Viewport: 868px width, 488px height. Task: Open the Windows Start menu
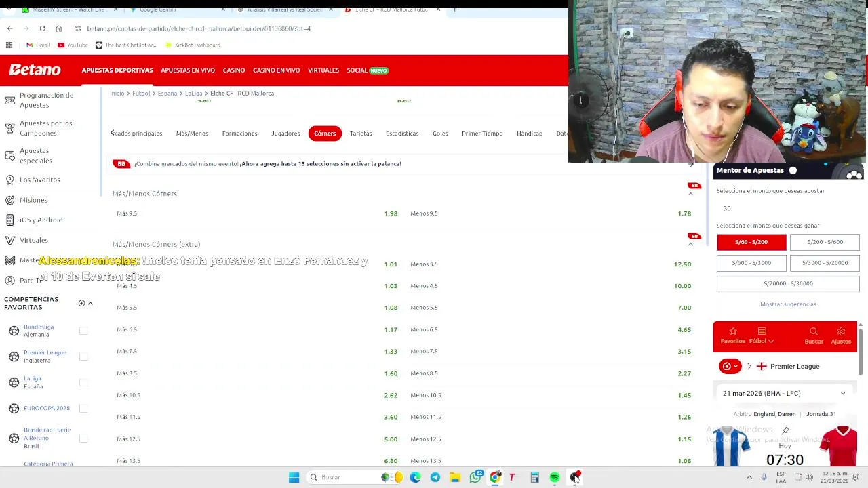pos(294,477)
